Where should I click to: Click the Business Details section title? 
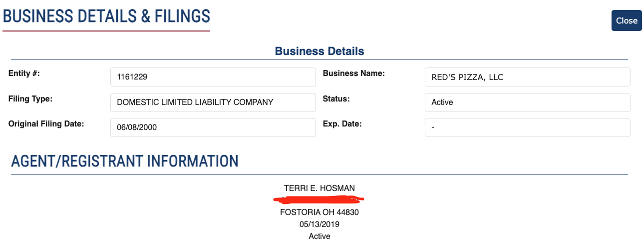tap(320, 51)
